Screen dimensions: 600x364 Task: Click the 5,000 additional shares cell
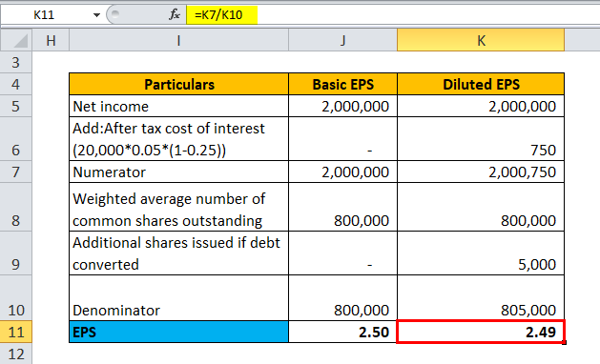(x=481, y=253)
